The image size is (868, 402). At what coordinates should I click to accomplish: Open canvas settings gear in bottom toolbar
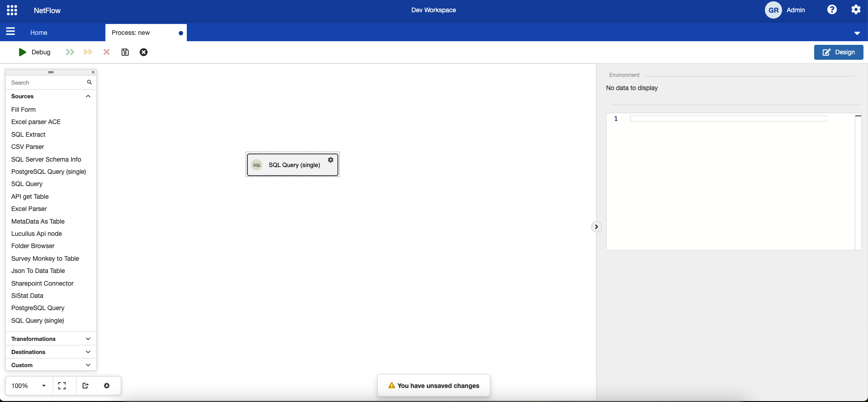point(107,386)
